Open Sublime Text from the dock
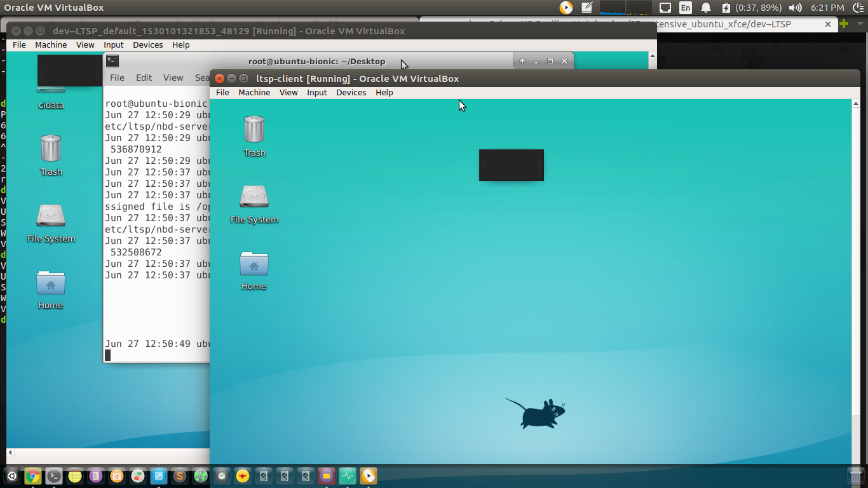 [x=180, y=476]
